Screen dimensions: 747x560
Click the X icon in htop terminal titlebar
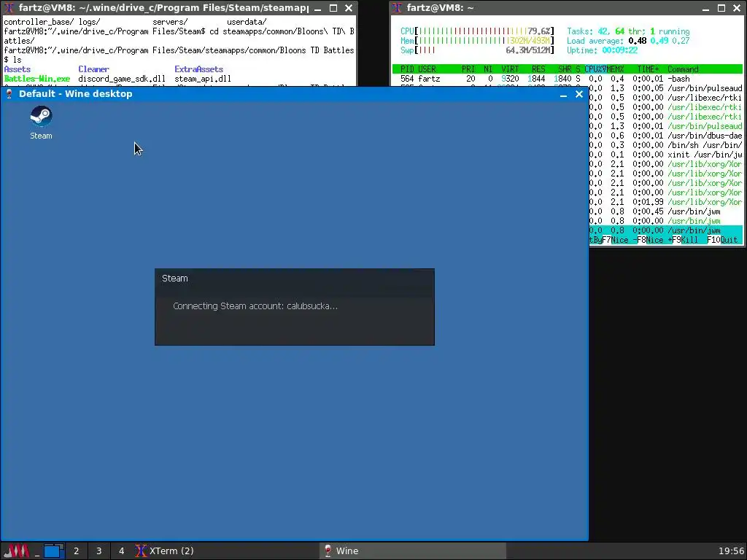pos(398,8)
